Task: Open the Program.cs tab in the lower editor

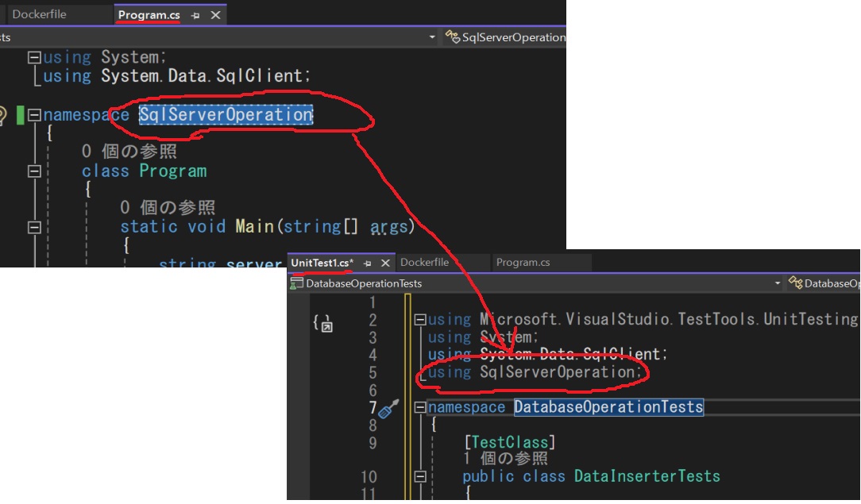Action: (x=523, y=262)
